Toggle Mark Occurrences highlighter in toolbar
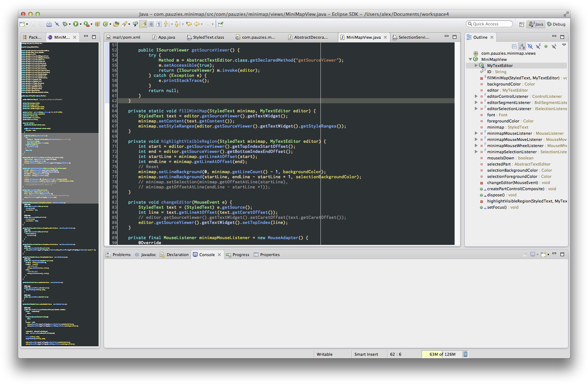Viewport: 588px width, 384px height. [x=143, y=24]
